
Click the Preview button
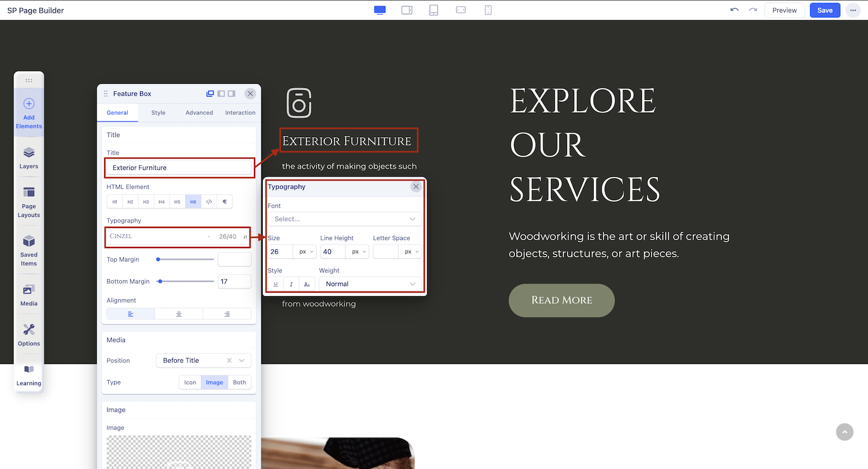click(784, 10)
